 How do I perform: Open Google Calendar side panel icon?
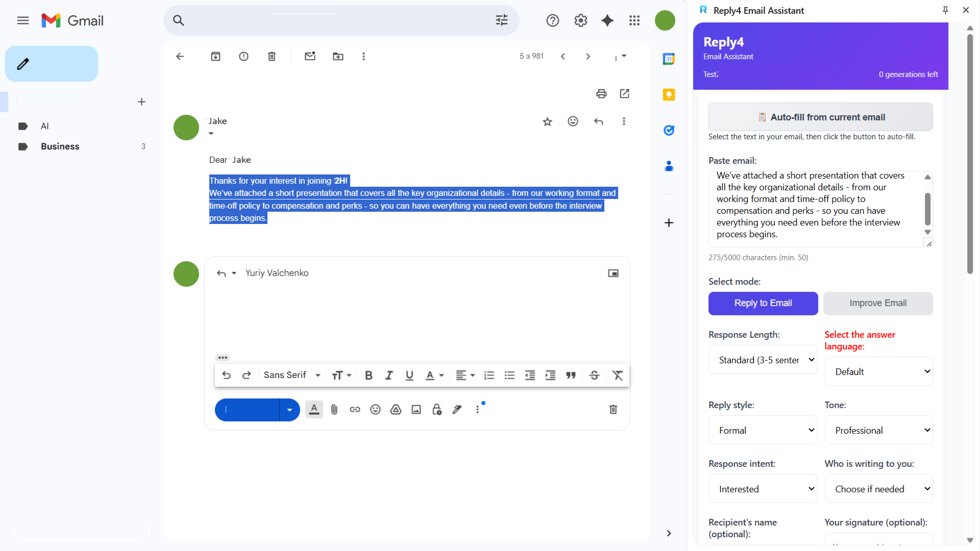point(669,59)
